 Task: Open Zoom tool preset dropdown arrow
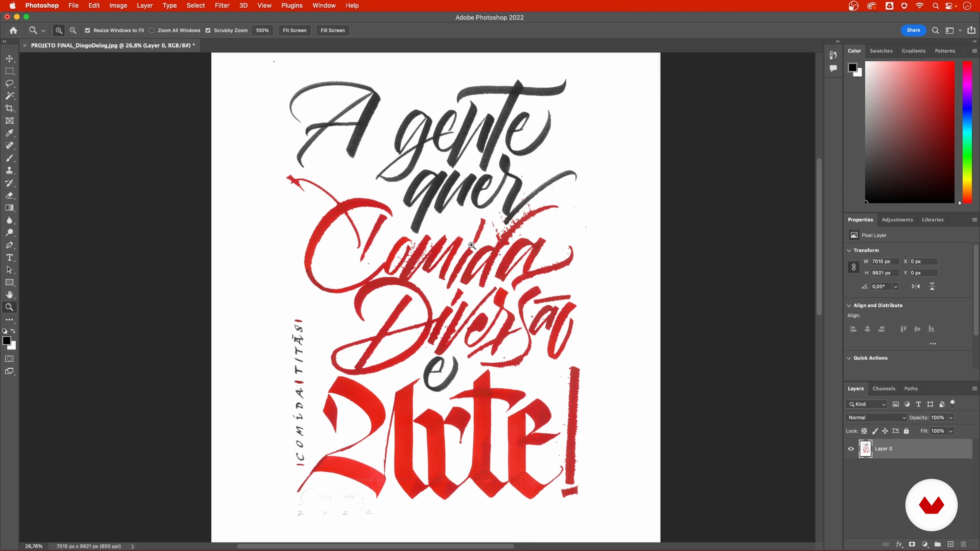tap(43, 30)
